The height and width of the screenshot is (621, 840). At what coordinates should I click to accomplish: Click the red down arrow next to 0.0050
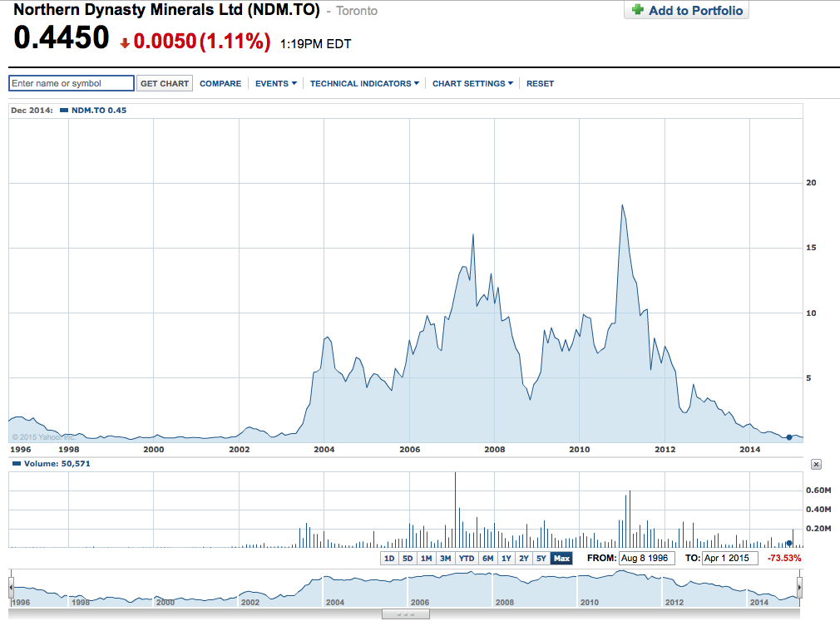click(x=125, y=43)
